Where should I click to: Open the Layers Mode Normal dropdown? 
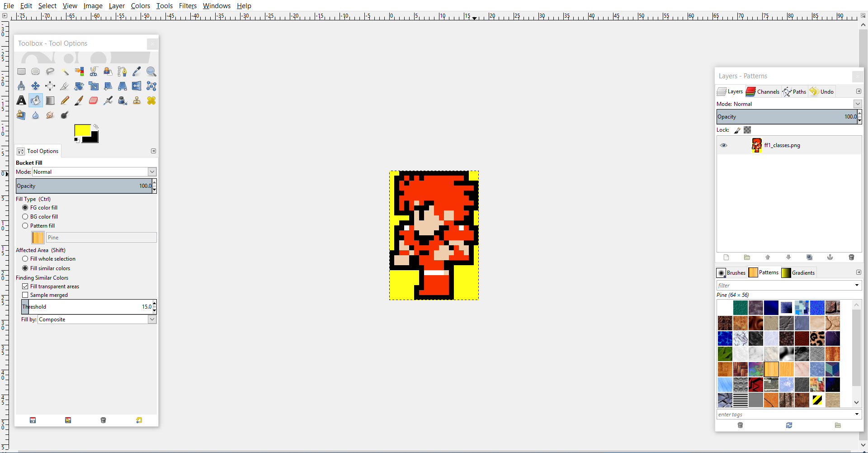click(x=857, y=104)
